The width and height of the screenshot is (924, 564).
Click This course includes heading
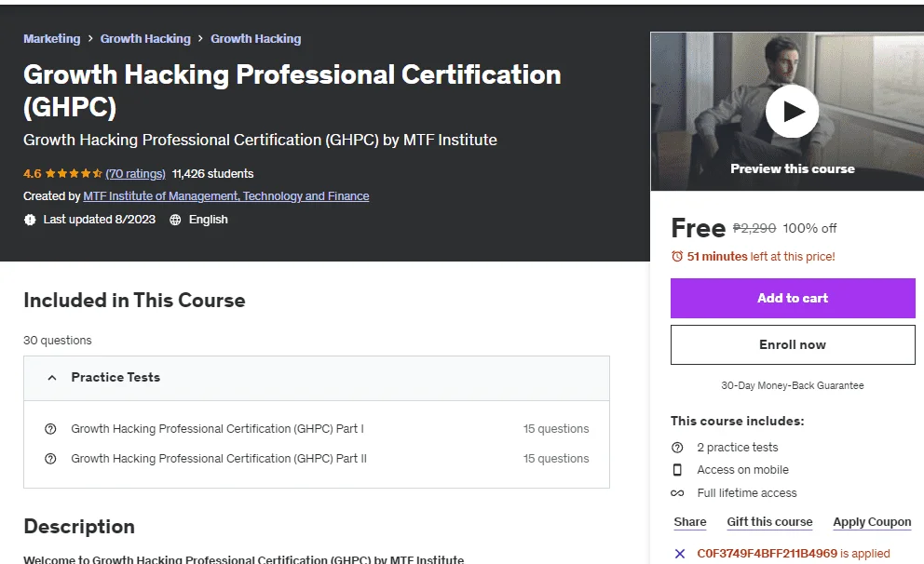click(x=737, y=421)
